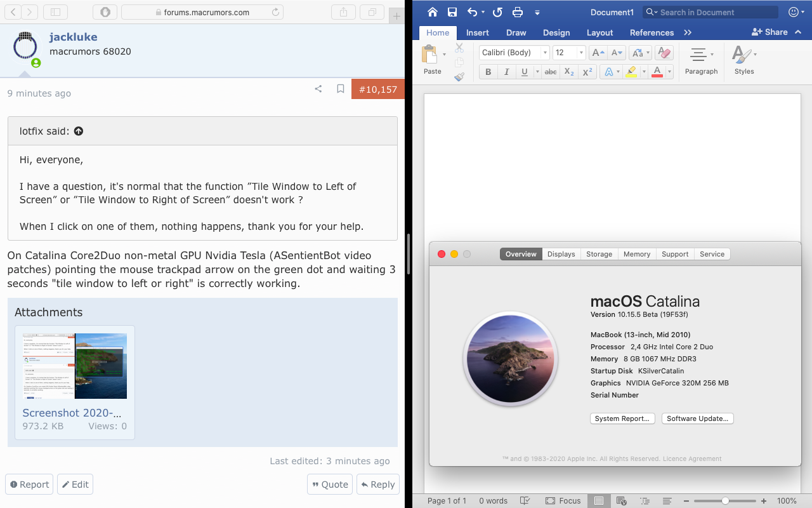Open the feedback smiley icon
Viewport: 812px width, 508px height.
793,12
